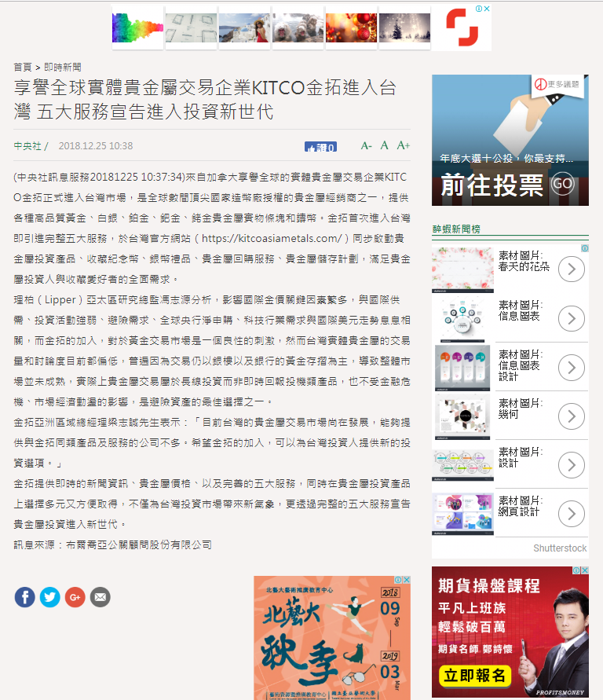Open arrow for 網頁設計 stock images
This screenshot has height=700, width=603.
572,514
